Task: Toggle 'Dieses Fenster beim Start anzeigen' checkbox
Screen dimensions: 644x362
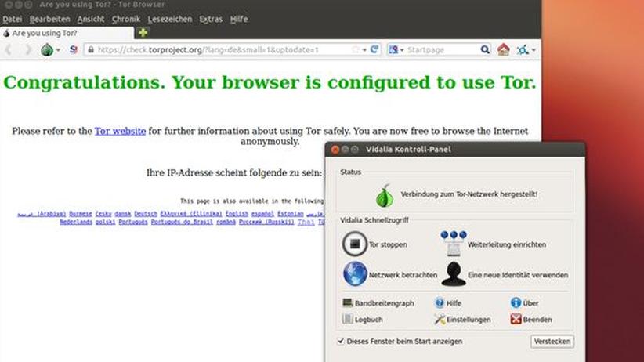Action: click(x=341, y=341)
